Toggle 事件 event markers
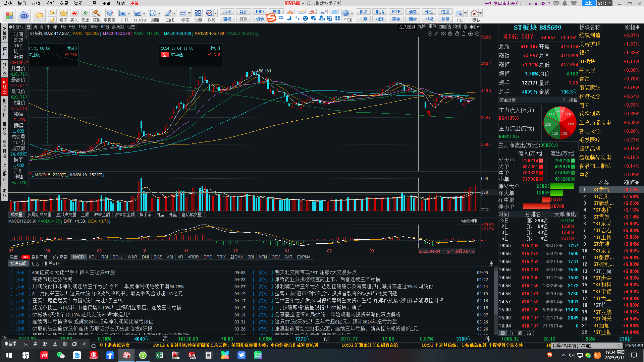Screen dimensions: 644x362 [433, 27]
